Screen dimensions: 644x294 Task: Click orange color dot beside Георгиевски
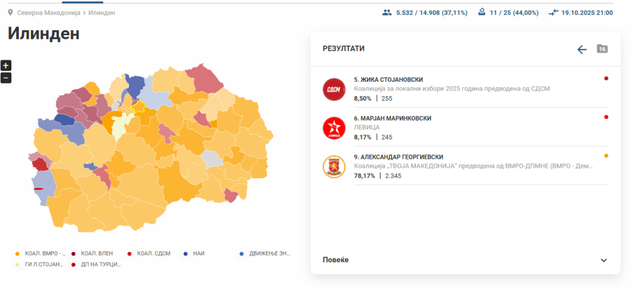click(x=606, y=156)
